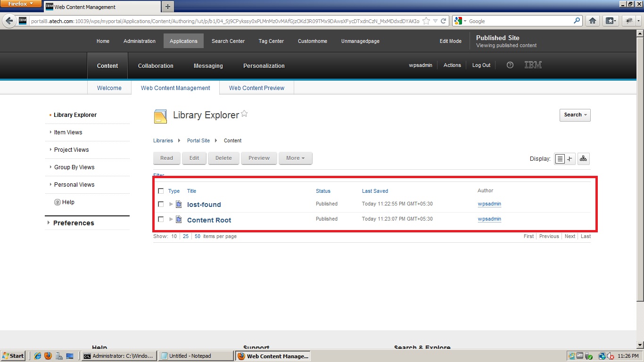Show 25 items per page
The height and width of the screenshot is (362, 644).
click(x=186, y=236)
